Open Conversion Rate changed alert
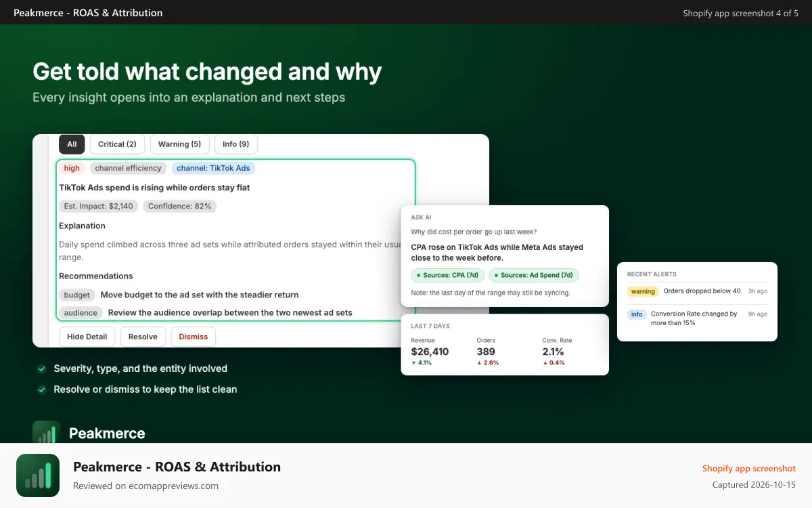 [694, 318]
